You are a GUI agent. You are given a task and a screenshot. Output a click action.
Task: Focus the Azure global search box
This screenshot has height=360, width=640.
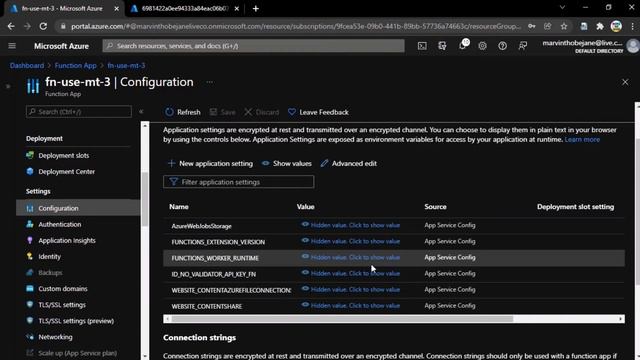253,46
